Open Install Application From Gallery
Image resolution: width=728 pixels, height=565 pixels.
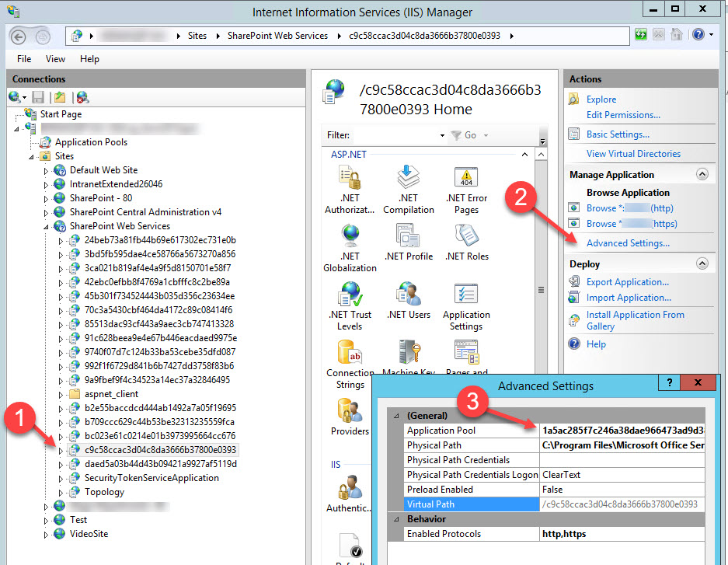(x=635, y=315)
